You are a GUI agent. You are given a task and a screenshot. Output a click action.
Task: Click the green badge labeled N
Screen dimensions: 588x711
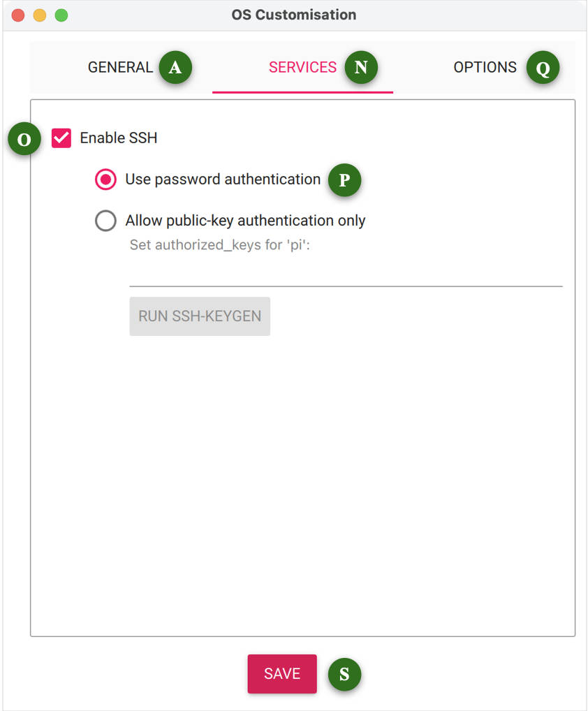click(360, 68)
